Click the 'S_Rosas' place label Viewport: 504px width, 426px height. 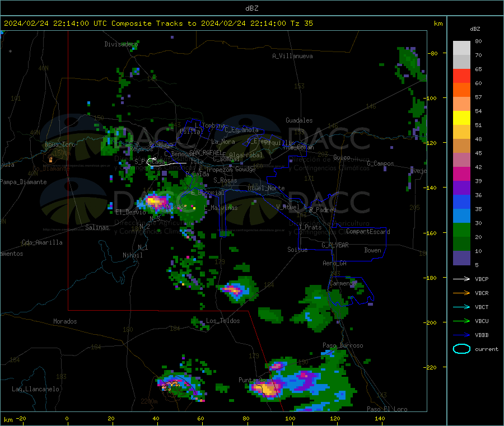225,180
